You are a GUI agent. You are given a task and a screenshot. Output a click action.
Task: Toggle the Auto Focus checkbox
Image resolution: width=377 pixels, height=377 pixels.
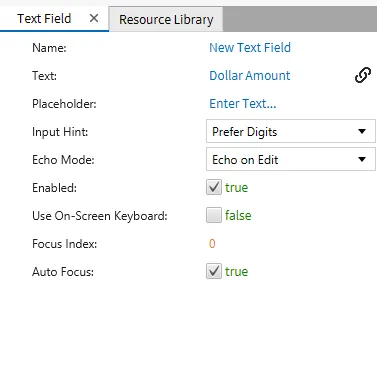[x=214, y=271]
